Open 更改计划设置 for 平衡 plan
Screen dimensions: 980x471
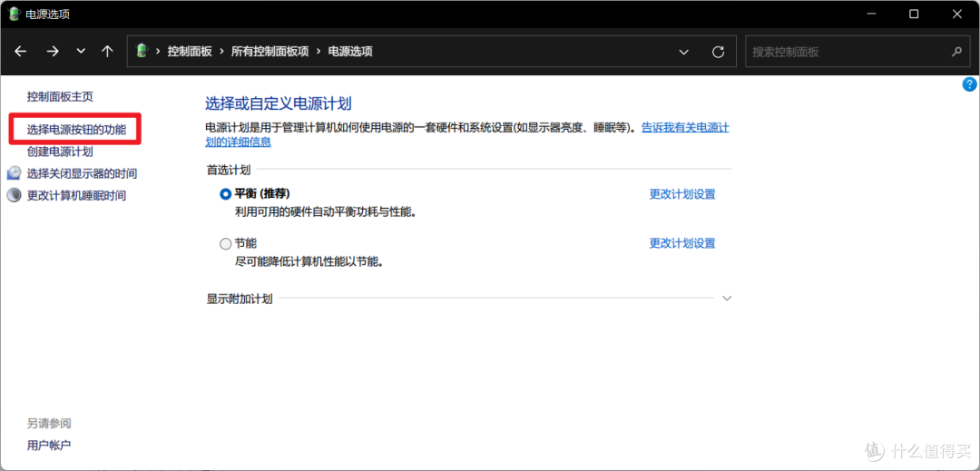click(682, 194)
